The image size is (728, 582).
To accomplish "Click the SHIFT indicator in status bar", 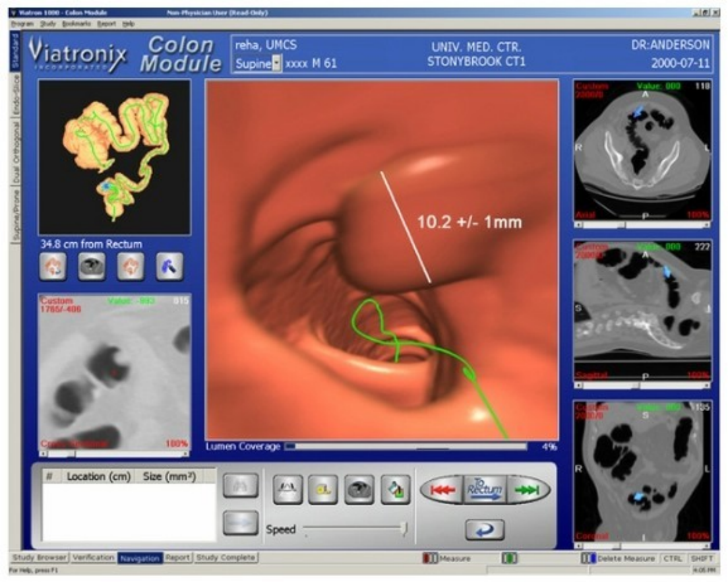I will pyautogui.click(x=702, y=558).
